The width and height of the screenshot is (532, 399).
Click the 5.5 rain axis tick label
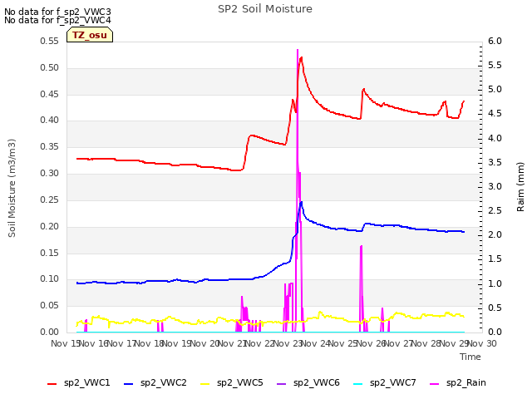(x=495, y=65)
